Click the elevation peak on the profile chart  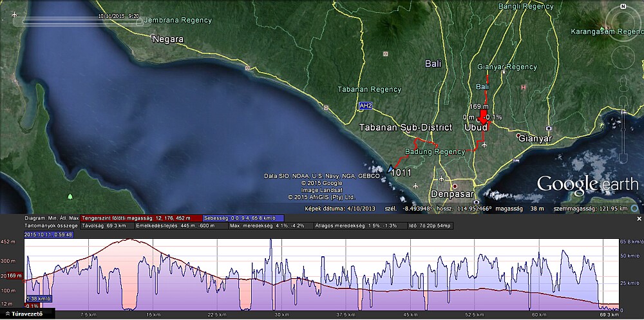129,240
